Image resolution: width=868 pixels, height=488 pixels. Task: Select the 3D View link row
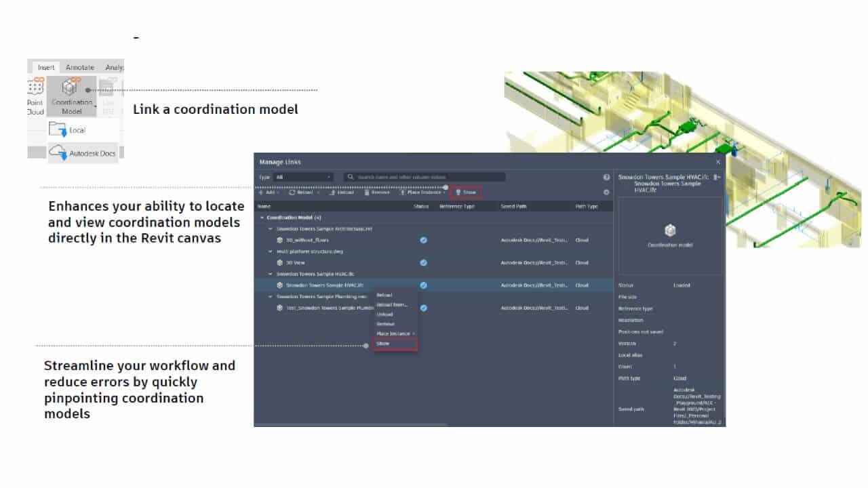(x=434, y=262)
